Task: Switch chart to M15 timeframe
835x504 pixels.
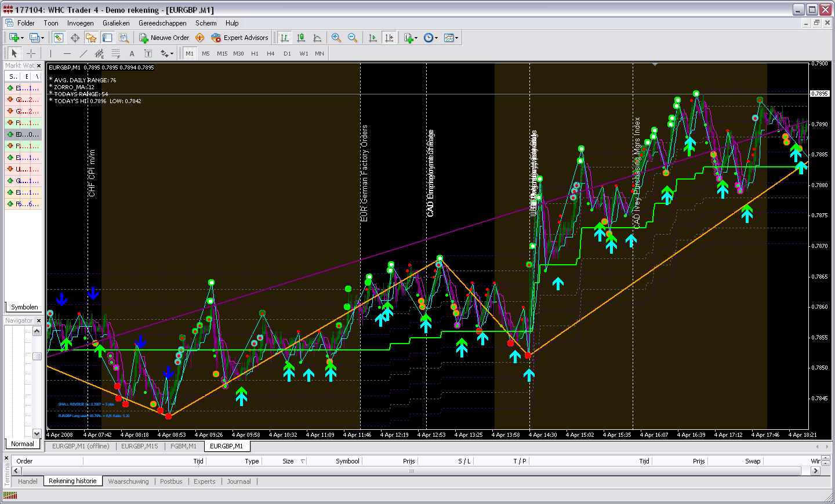Action: pyautogui.click(x=222, y=53)
